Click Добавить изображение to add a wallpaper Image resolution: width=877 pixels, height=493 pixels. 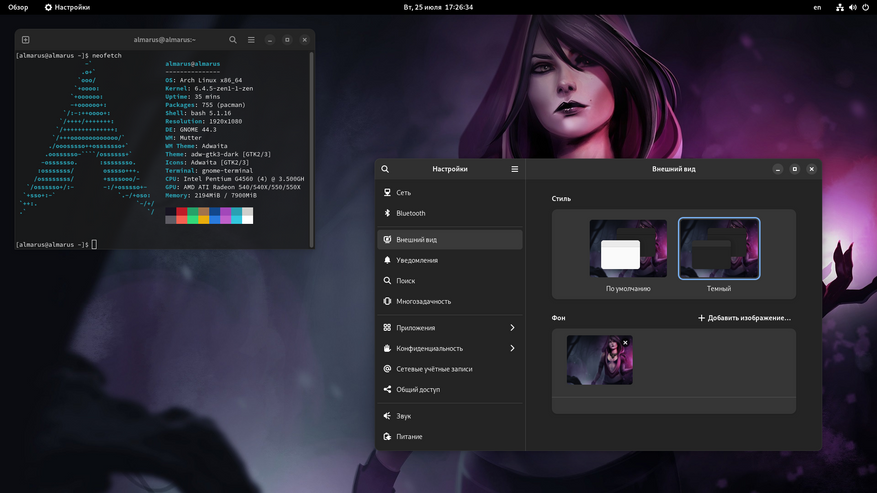[x=744, y=318]
